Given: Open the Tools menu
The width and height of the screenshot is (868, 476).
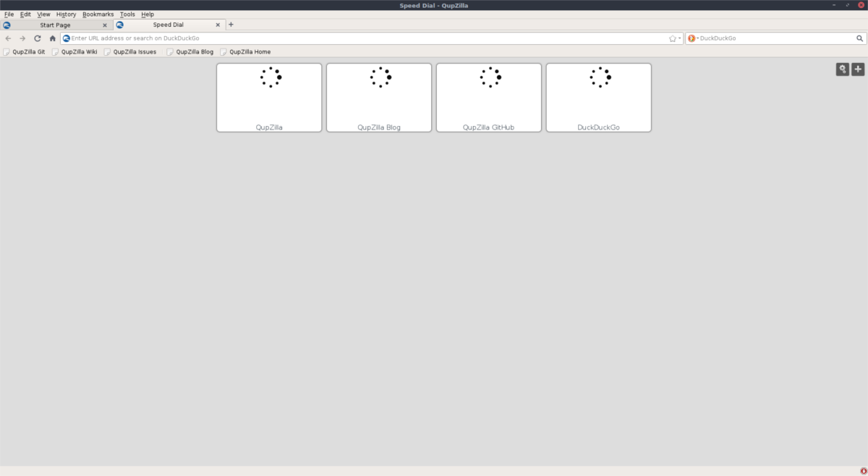Looking at the screenshot, I should [x=127, y=14].
